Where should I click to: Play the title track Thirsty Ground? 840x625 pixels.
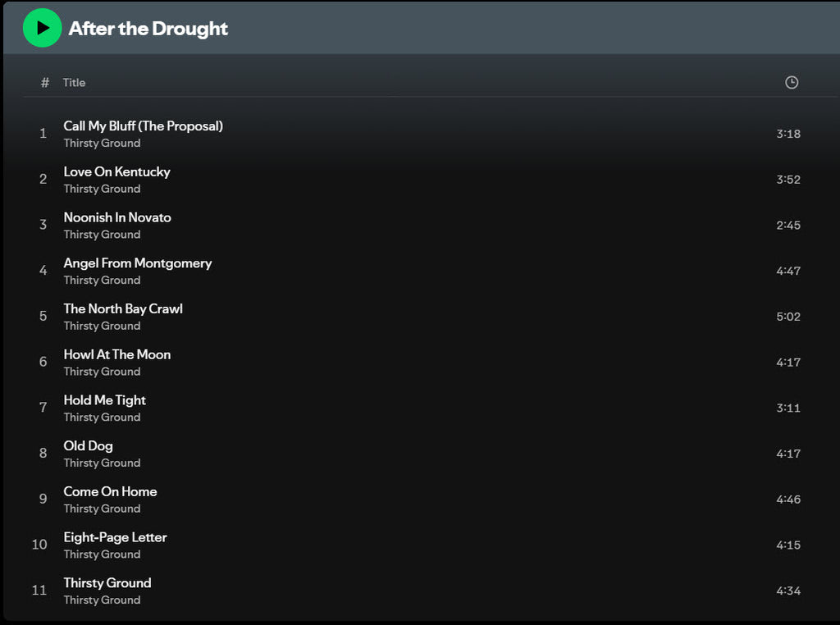tap(107, 582)
